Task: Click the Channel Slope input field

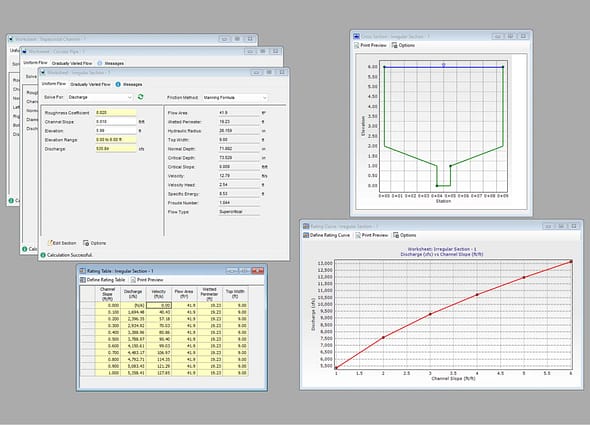Action: pos(116,122)
